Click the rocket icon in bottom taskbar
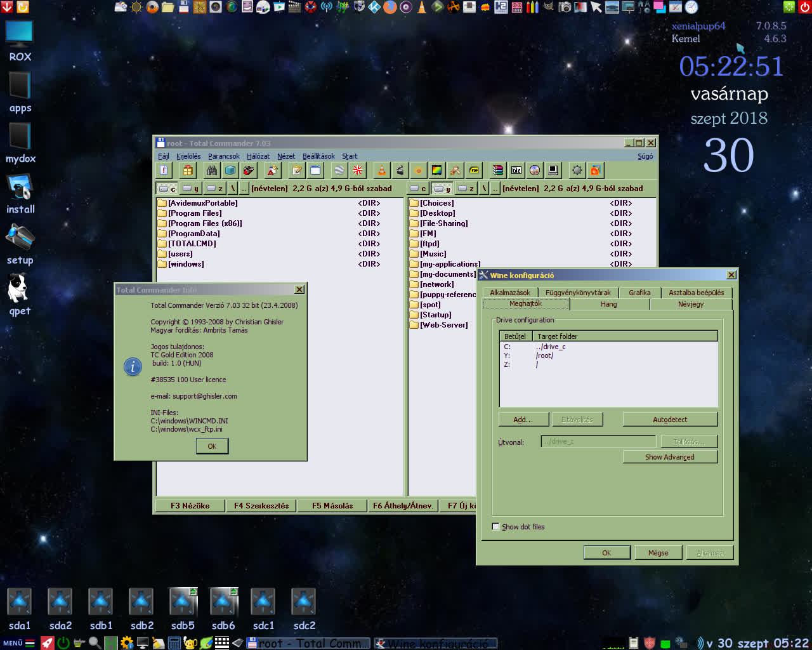The image size is (812, 650). click(x=48, y=643)
